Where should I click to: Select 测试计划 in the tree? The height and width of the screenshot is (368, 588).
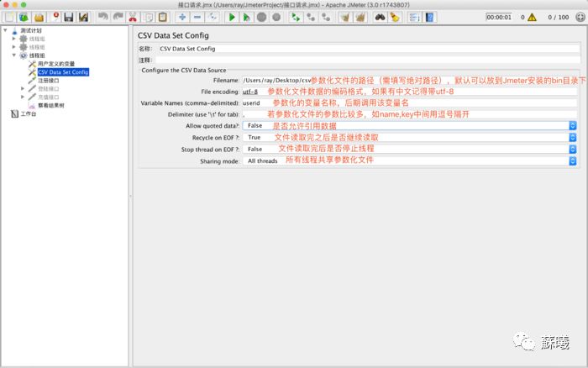pyautogui.click(x=31, y=30)
